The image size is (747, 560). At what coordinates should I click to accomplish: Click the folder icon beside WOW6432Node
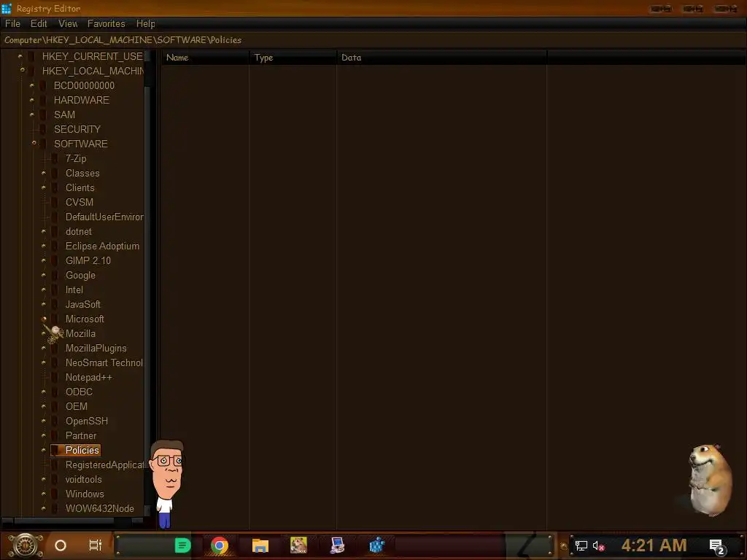click(x=55, y=508)
